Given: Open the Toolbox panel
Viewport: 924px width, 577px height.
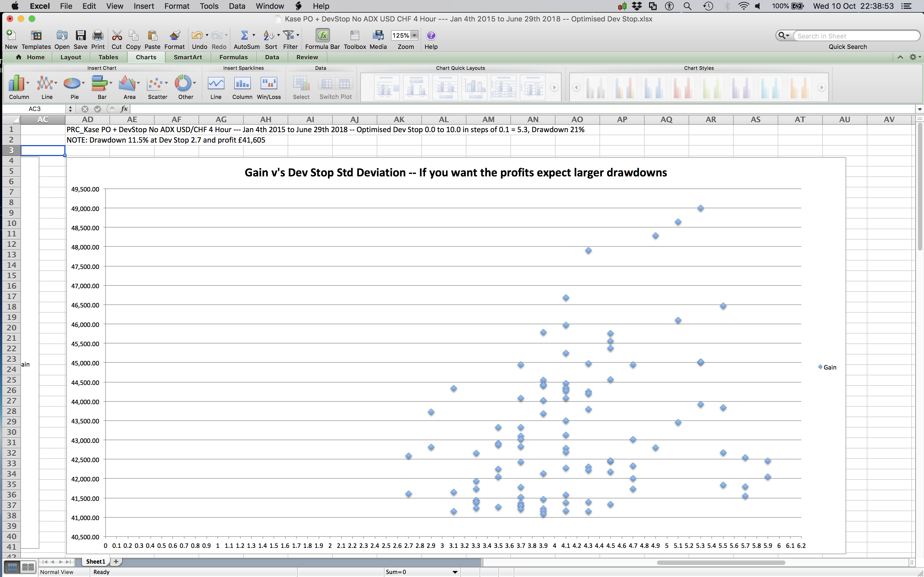Looking at the screenshot, I should tap(355, 35).
